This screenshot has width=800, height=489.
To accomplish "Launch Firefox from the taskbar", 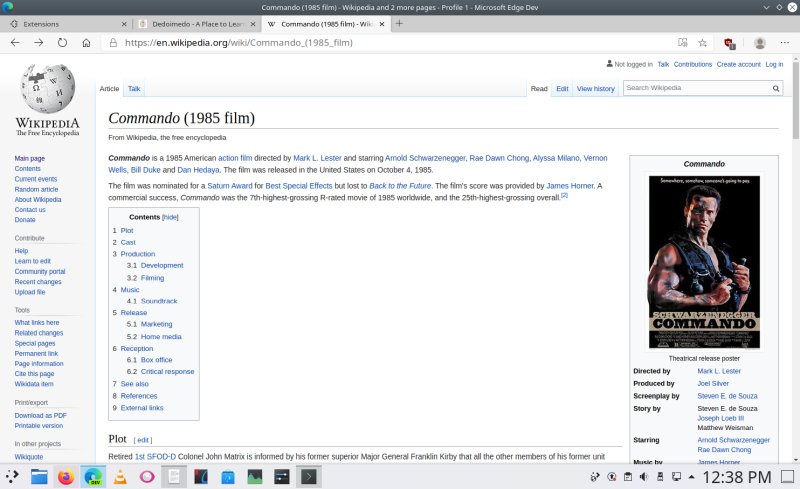I will pos(66,477).
